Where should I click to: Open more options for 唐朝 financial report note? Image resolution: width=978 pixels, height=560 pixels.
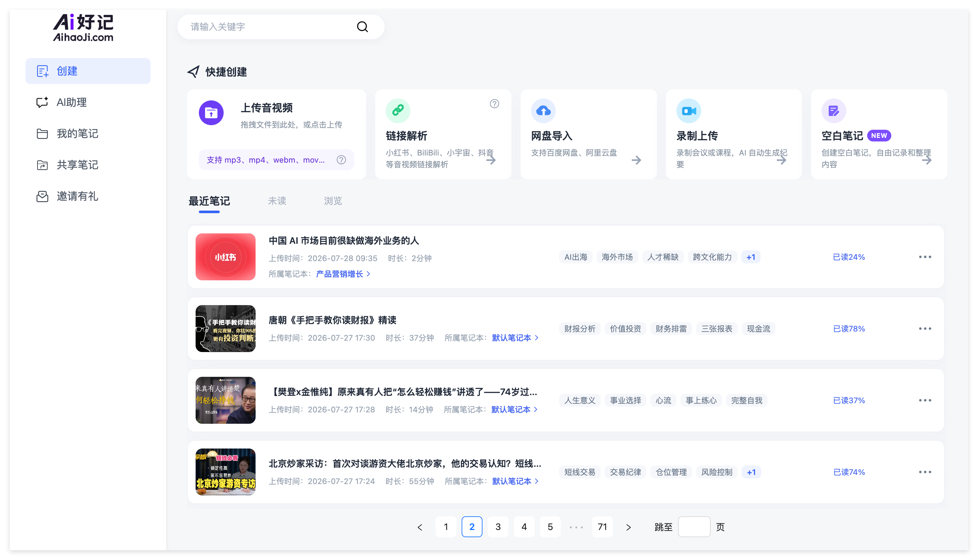(x=925, y=329)
